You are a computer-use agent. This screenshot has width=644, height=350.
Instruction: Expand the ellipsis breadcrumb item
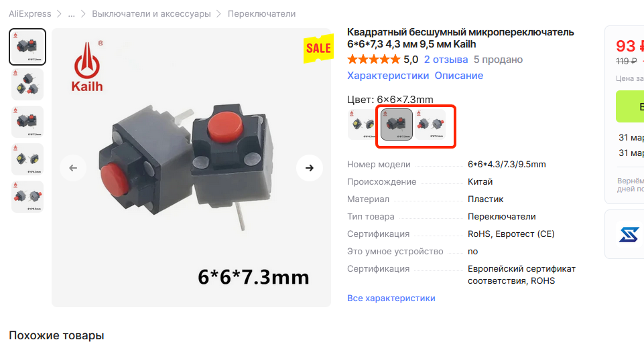(x=72, y=14)
